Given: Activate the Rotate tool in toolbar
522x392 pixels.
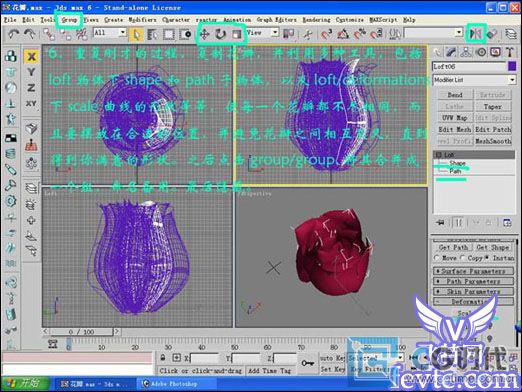Looking at the screenshot, I should tap(220, 34).
